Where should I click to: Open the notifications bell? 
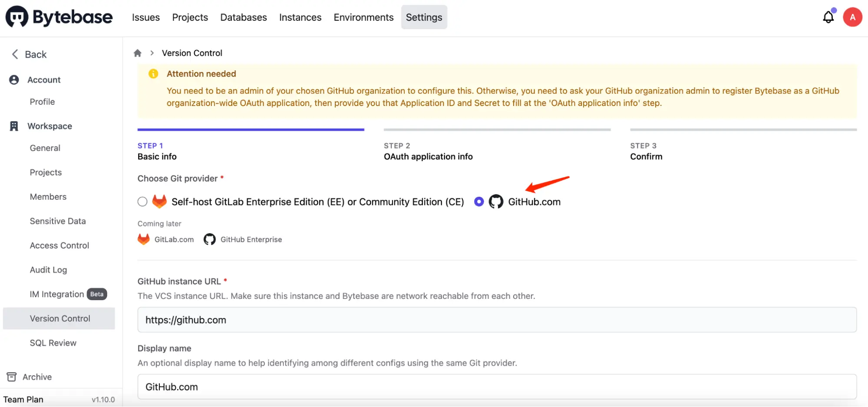828,17
